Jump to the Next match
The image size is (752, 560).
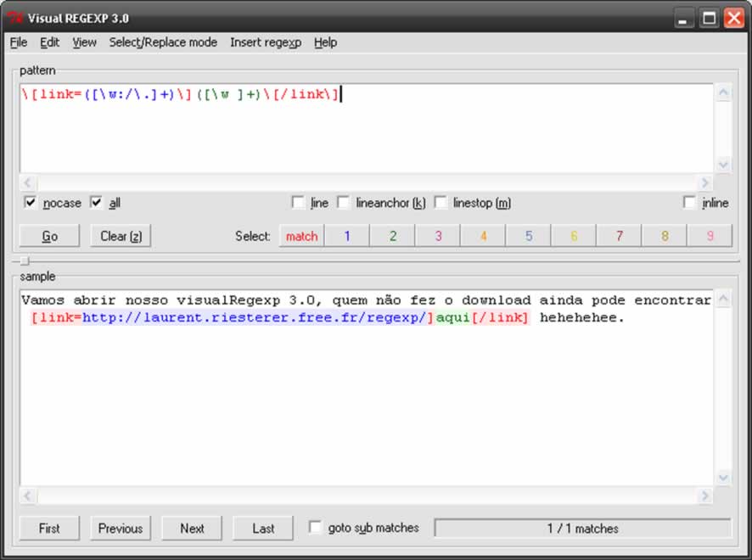coord(192,528)
